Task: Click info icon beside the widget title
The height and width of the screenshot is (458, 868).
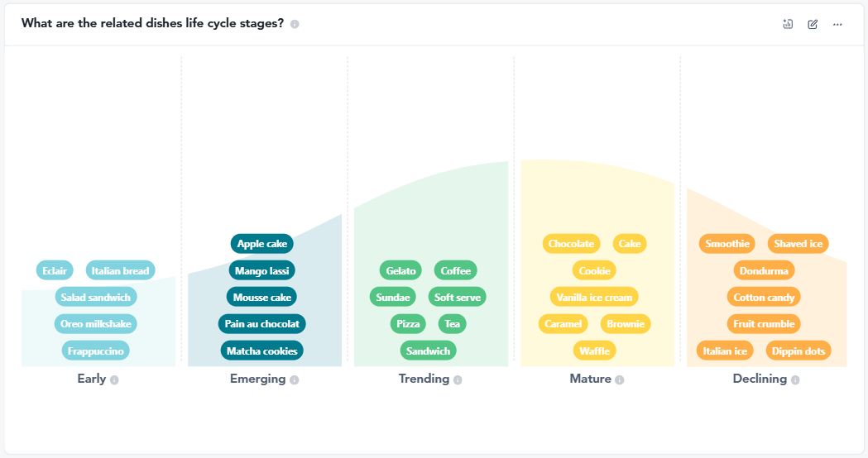Action: pyautogui.click(x=295, y=24)
